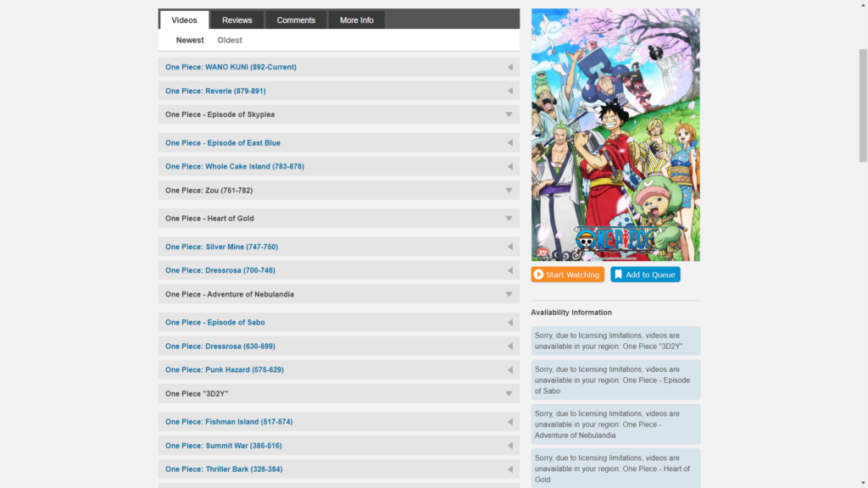Open One Piece: Fishman Island (517-574)
Screen dimensions: 868x488
[229, 422]
